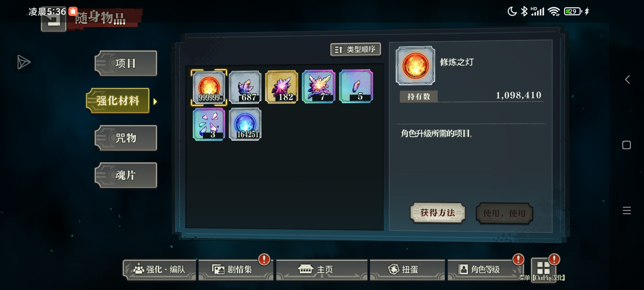Switch to the 项目 category tab

pos(126,63)
